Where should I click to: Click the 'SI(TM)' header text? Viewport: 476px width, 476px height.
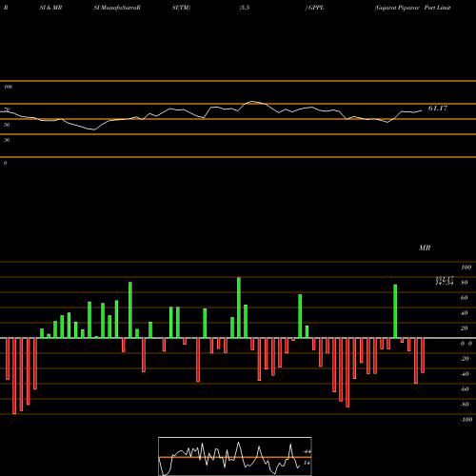point(181,8)
